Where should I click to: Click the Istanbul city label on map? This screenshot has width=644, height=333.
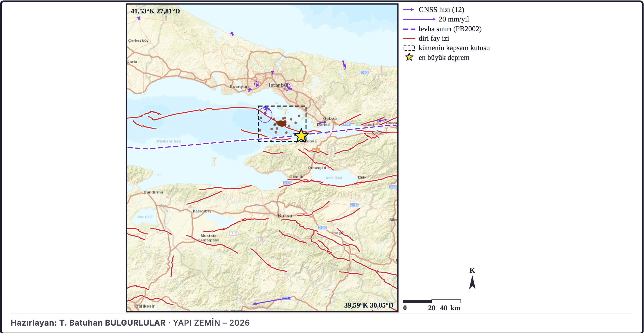click(278, 85)
